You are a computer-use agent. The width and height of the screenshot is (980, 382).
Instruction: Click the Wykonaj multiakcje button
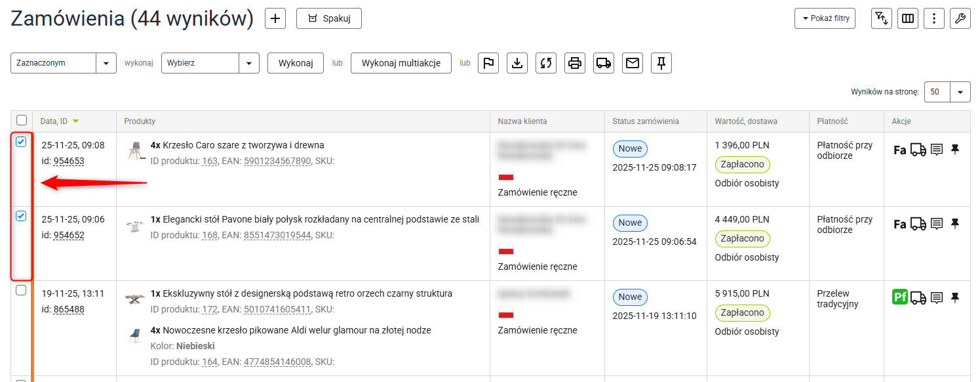point(401,63)
